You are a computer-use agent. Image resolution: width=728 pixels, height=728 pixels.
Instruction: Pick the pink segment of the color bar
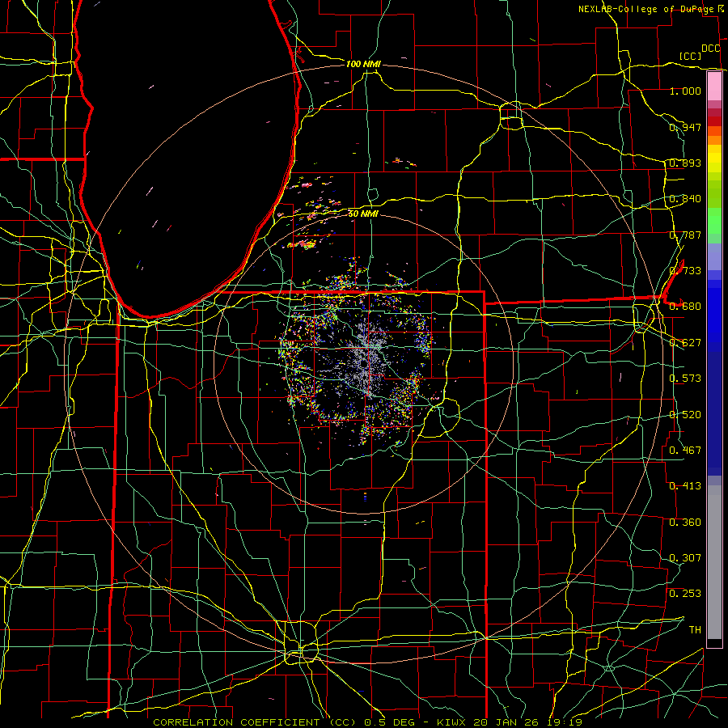[714, 86]
